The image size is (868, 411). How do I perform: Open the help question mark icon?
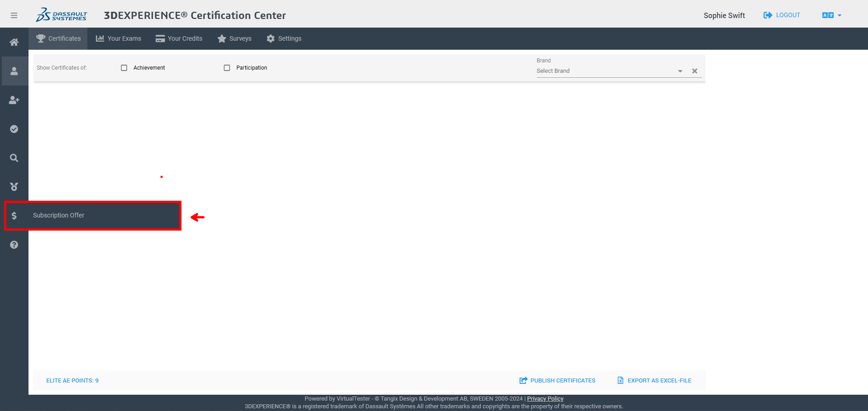tap(14, 245)
